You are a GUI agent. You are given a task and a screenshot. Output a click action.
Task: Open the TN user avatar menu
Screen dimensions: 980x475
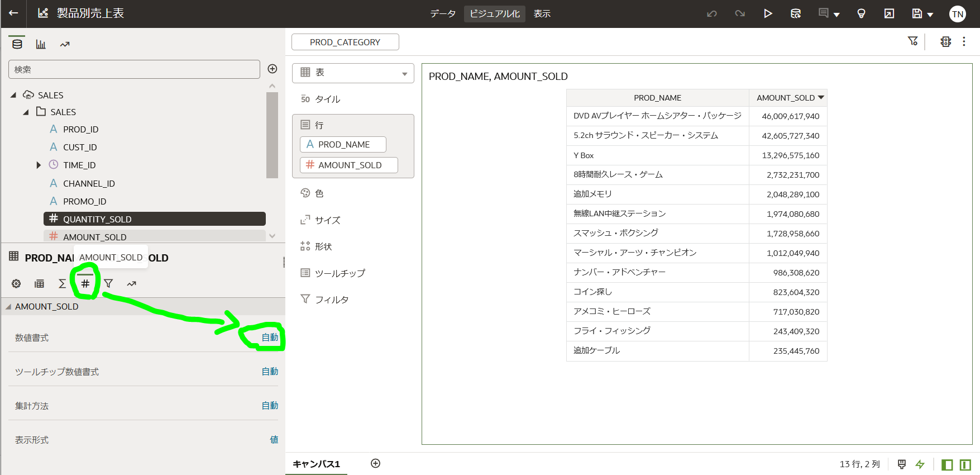(x=958, y=14)
